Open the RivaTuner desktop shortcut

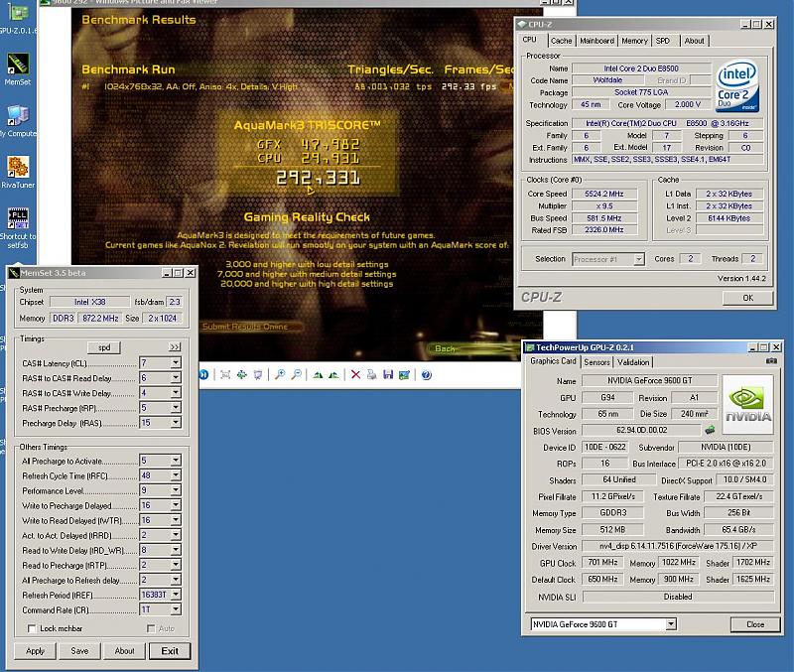[18, 172]
